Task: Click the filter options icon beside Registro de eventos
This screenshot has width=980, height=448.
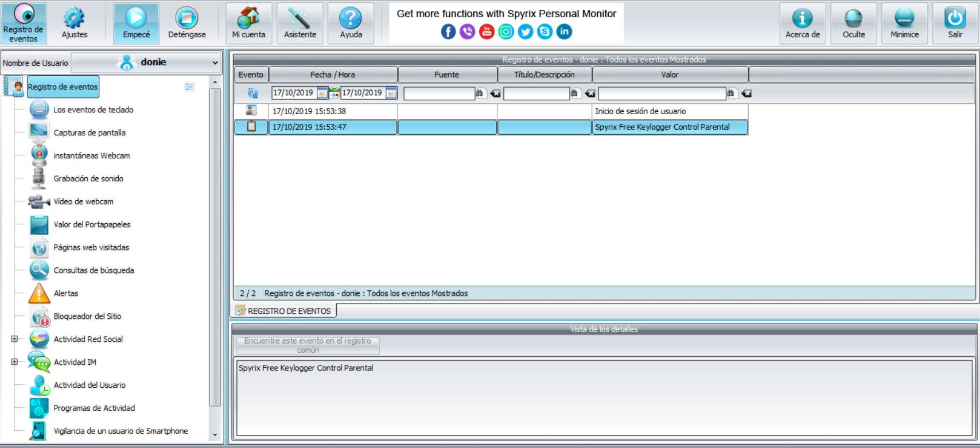Action: pyautogui.click(x=189, y=87)
